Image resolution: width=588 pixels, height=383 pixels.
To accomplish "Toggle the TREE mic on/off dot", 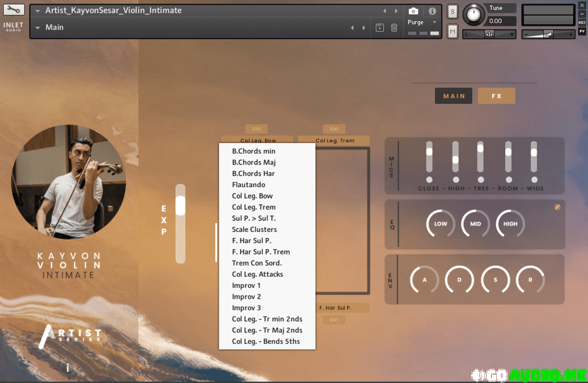I will (x=481, y=180).
